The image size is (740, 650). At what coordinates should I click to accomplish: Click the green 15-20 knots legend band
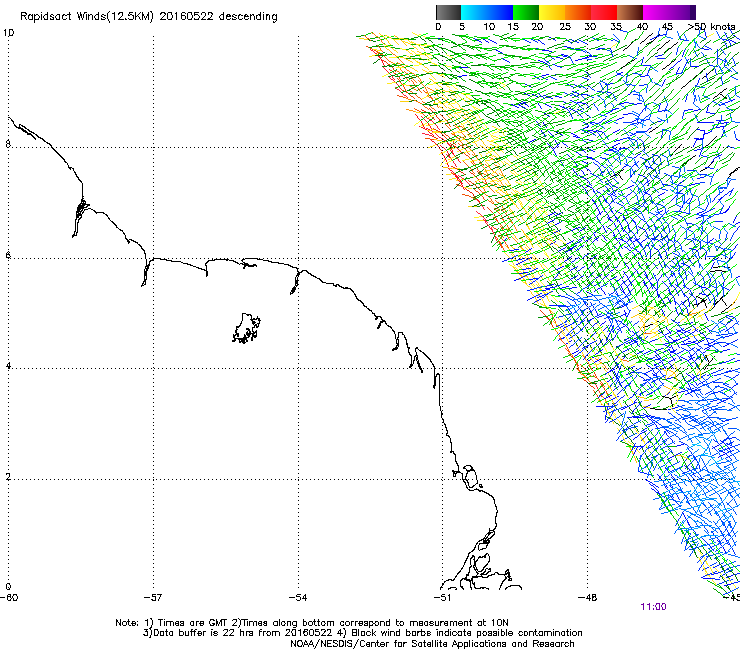[x=526, y=12]
